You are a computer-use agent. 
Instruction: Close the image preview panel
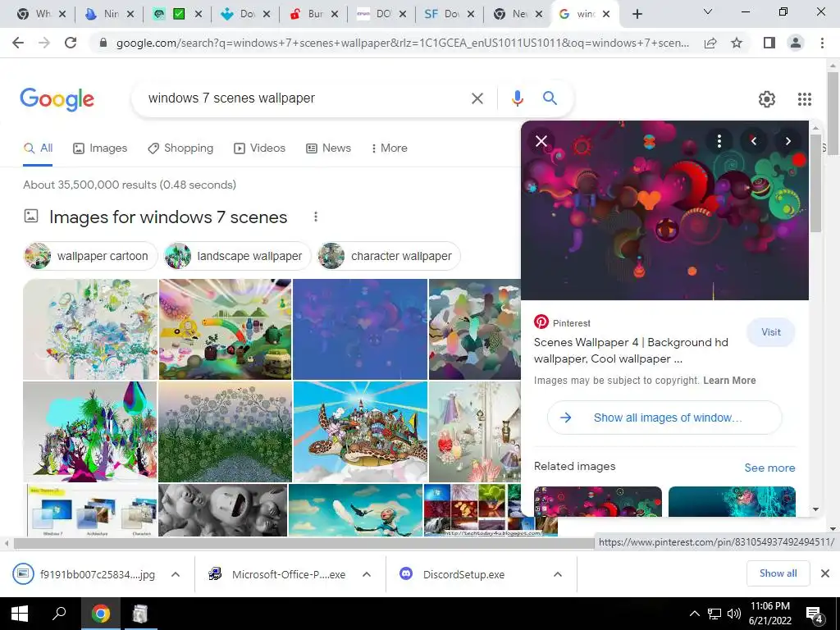pos(541,141)
